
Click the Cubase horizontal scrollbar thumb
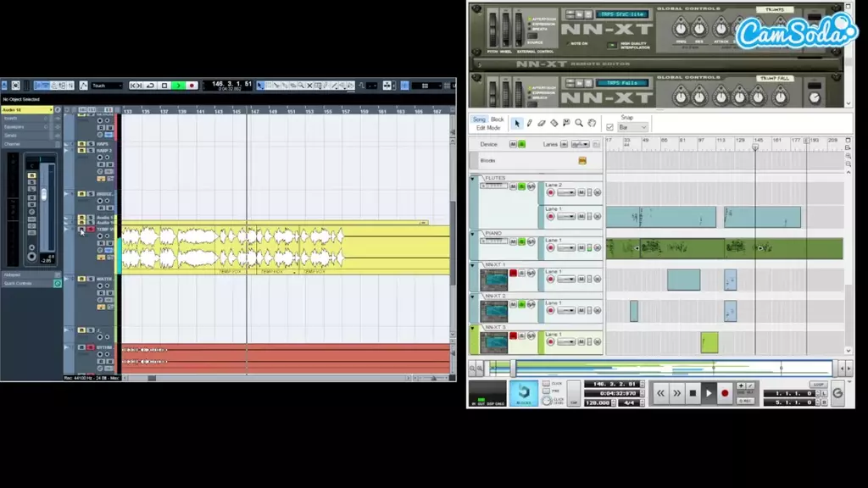coord(152,378)
